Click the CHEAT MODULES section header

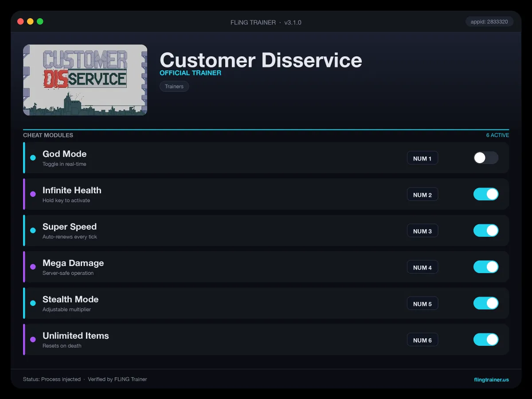48,135
